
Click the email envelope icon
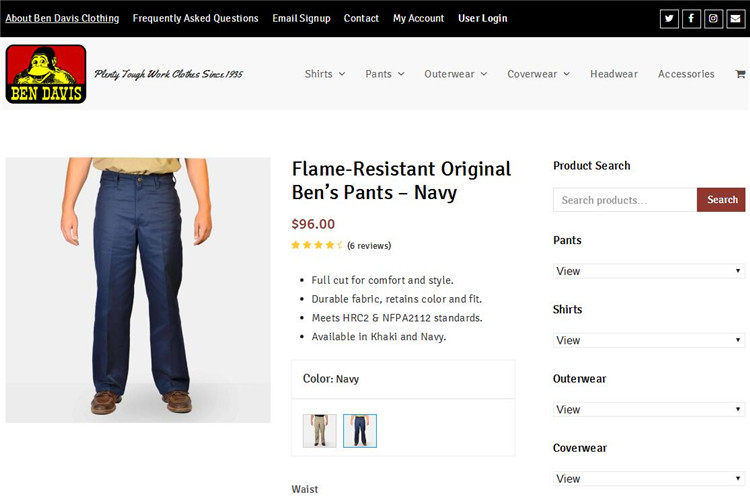(736, 19)
